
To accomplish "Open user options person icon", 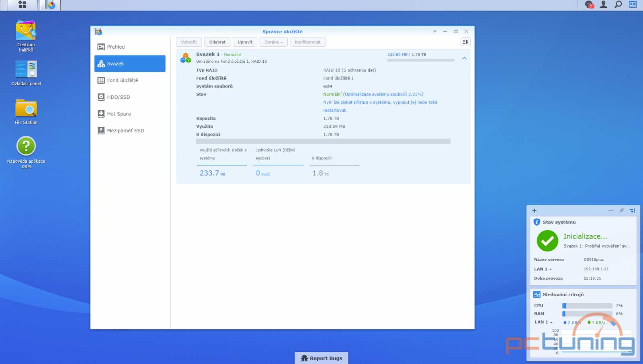I will (603, 4).
